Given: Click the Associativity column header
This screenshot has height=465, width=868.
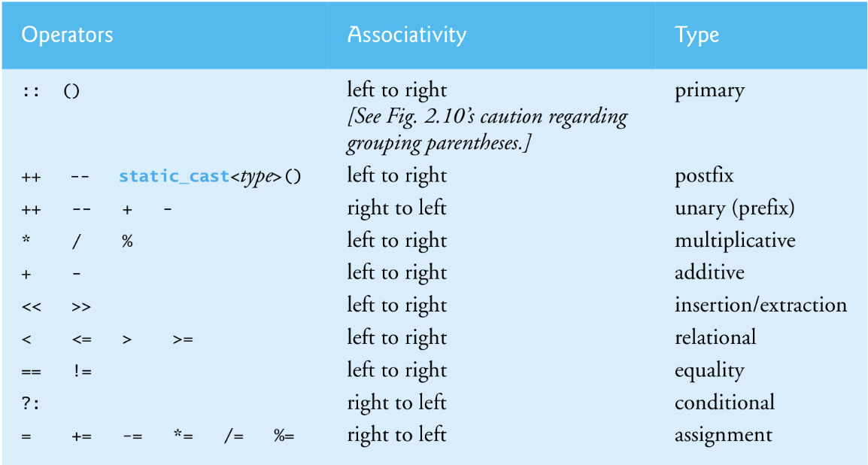Looking at the screenshot, I should pyautogui.click(x=407, y=35).
